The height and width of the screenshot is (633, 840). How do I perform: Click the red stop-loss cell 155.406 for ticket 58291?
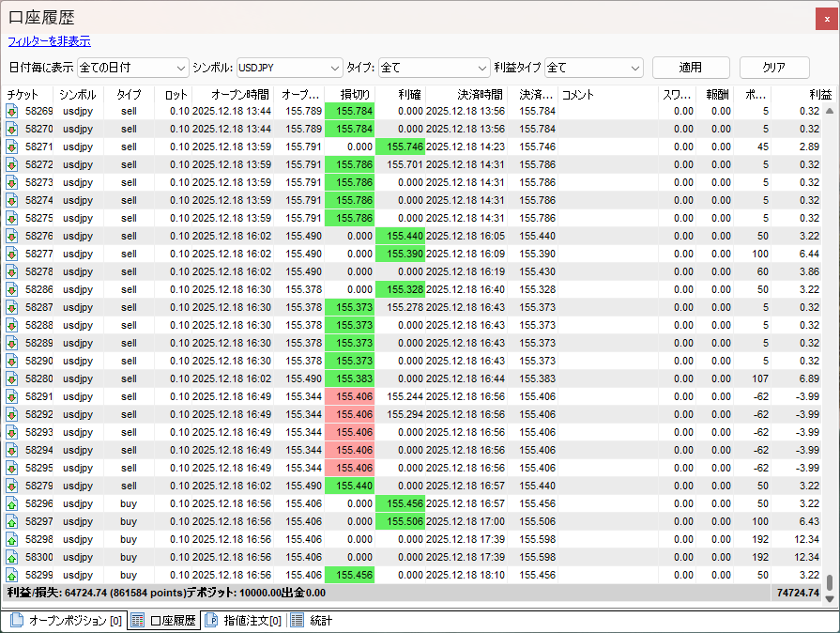click(349, 396)
